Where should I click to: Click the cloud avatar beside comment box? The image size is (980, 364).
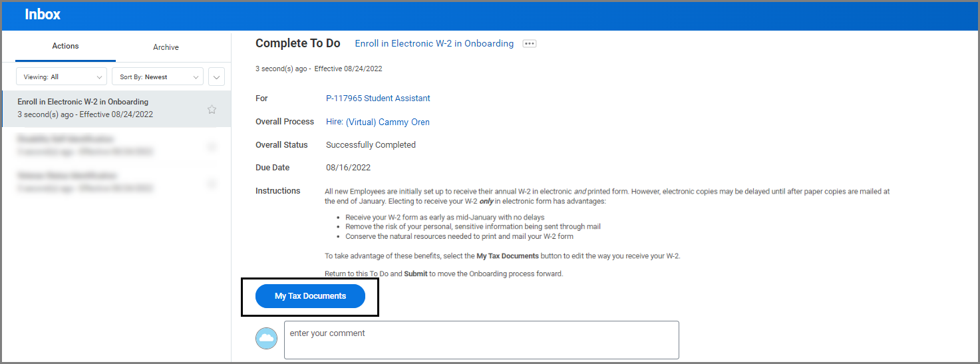(266, 338)
